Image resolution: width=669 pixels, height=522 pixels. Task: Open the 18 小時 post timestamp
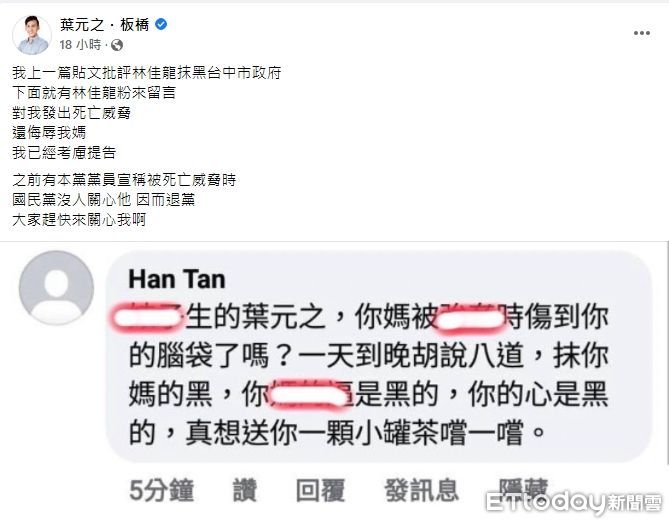tap(80, 44)
